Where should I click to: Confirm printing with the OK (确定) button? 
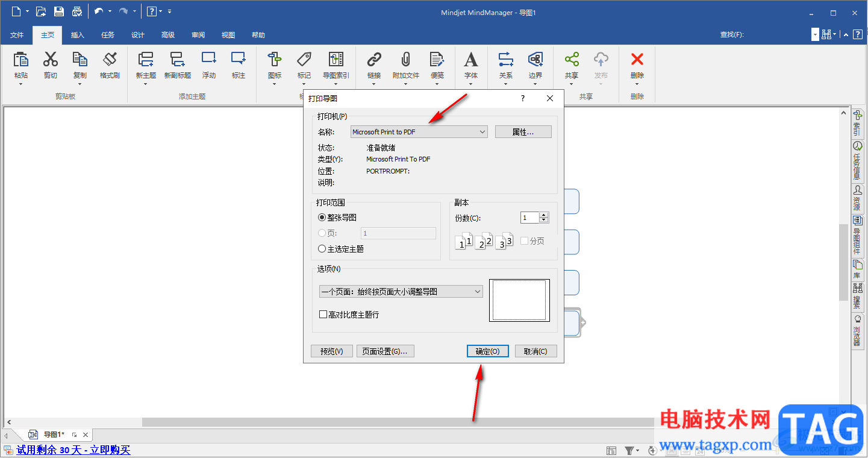pyautogui.click(x=488, y=351)
